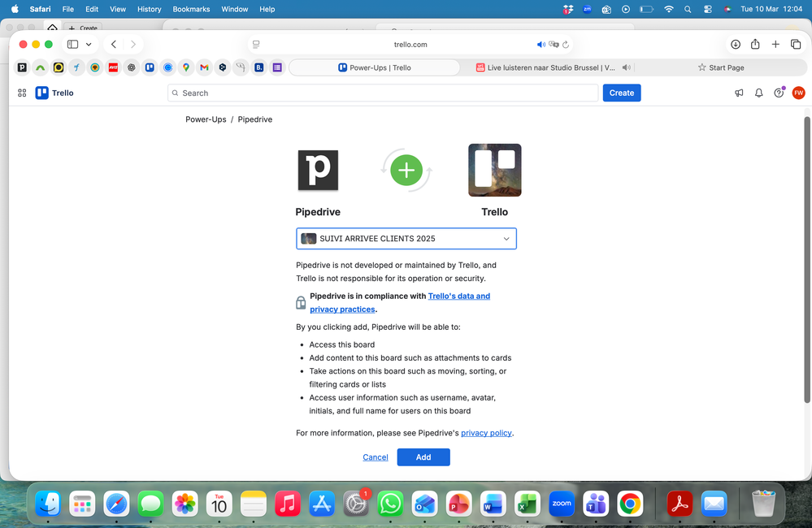Go back to the previous page

point(114,45)
